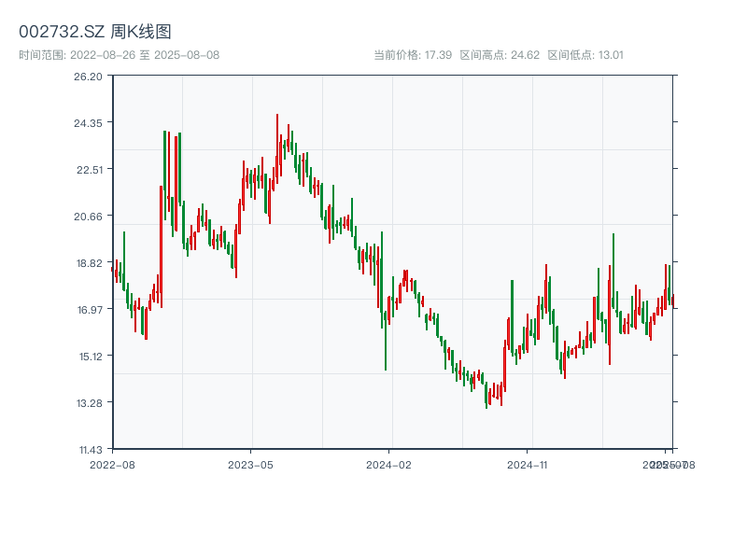Click the y-axis value 26.20
The image size is (747, 560).
click(88, 77)
